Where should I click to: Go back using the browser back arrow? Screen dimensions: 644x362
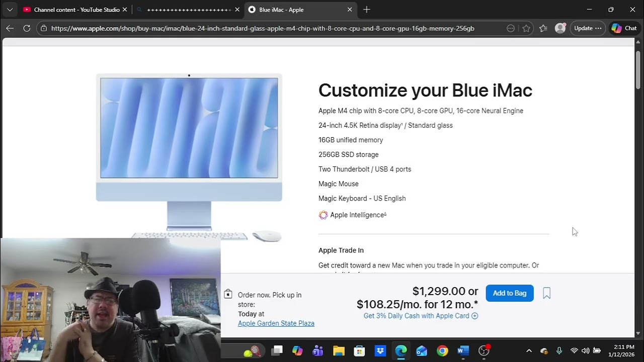10,28
